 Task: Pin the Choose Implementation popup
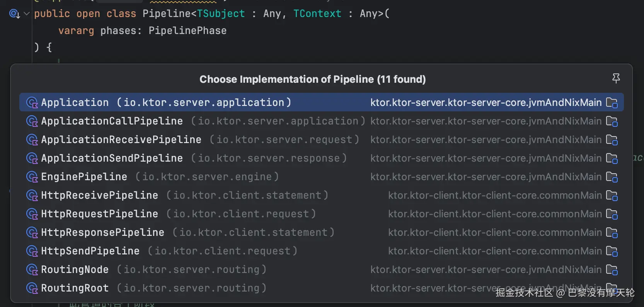tap(616, 78)
